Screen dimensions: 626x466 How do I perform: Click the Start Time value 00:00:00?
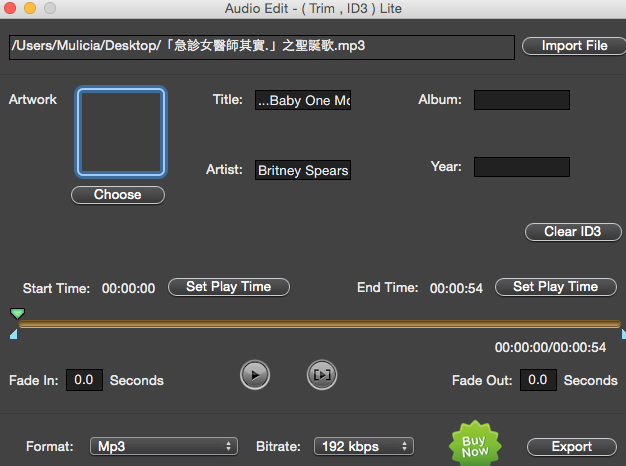tap(129, 288)
